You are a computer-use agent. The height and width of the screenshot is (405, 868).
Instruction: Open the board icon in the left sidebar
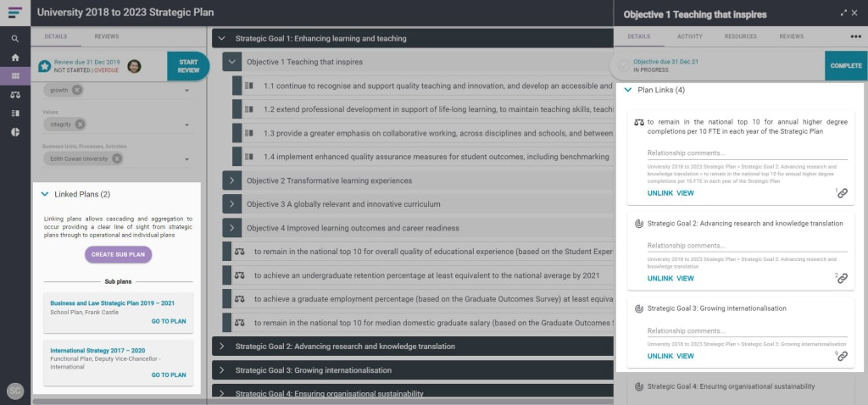(x=15, y=113)
